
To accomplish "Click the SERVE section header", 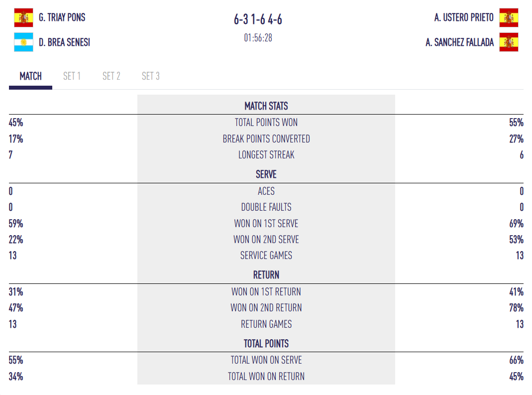I will pos(266,174).
